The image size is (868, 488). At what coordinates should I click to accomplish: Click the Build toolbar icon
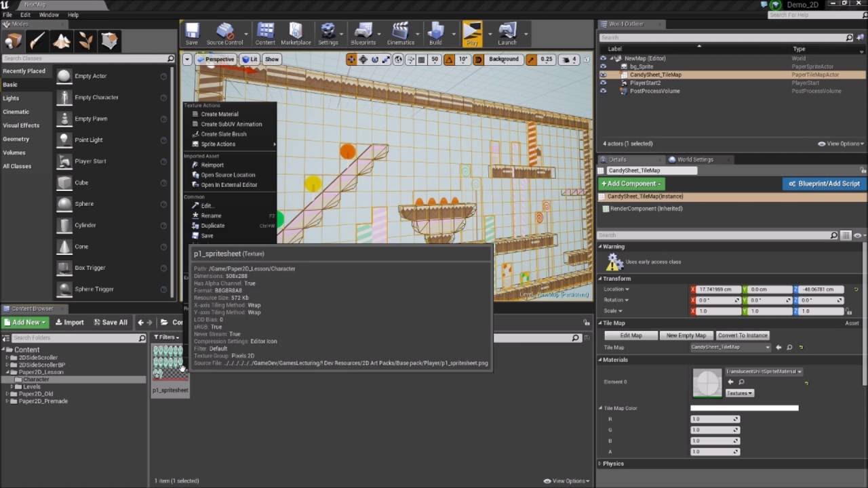(x=435, y=34)
